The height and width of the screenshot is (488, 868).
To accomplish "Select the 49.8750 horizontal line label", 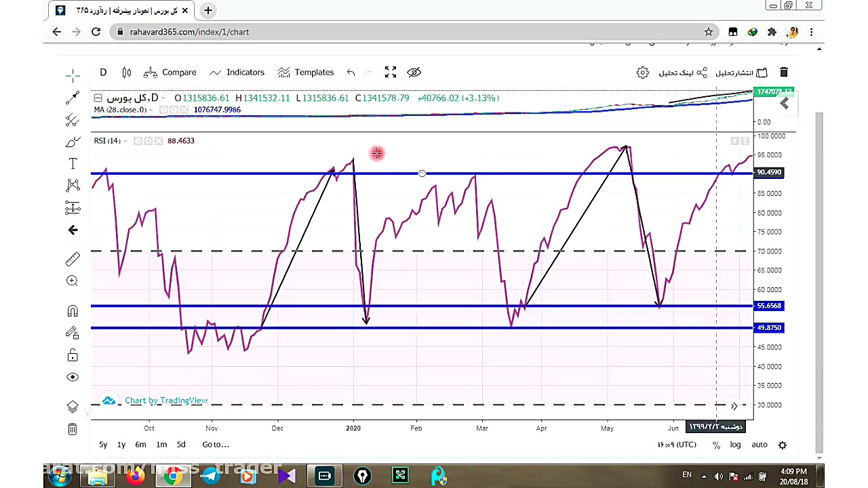I will coord(768,327).
